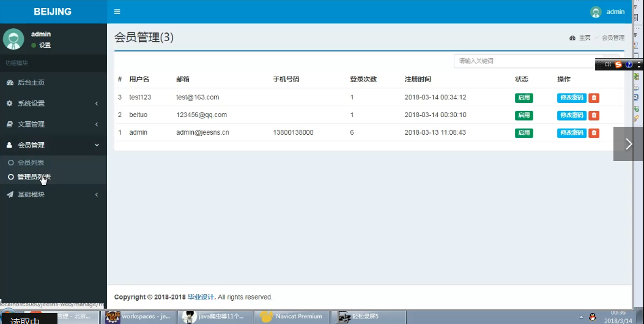This screenshot has height=324, width=644.
Task: Select 管理员列表 submenu item
Action: coord(34,177)
